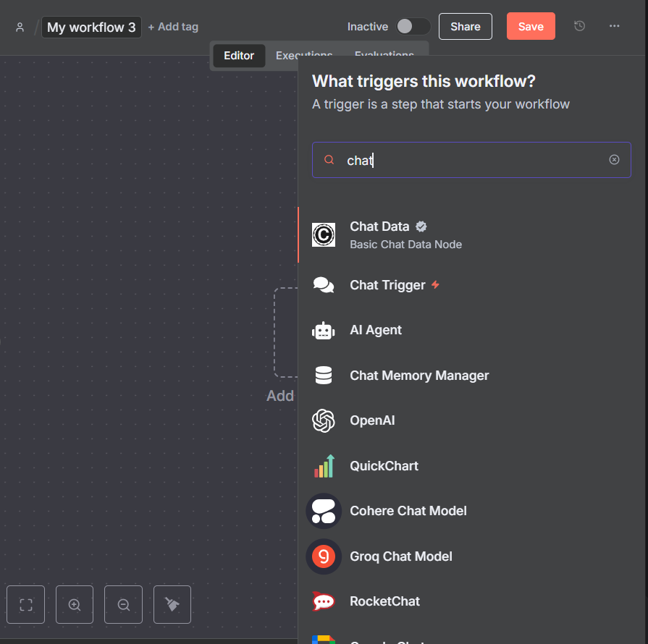Screen dimensions: 648x644
Task: Select the RocketChat logo icon
Action: coord(324,601)
